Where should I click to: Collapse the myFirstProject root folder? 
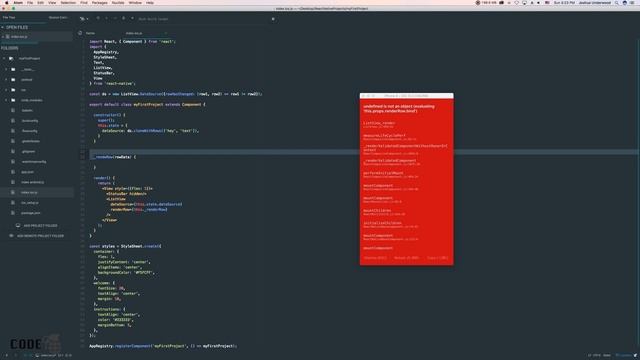tap(4, 58)
